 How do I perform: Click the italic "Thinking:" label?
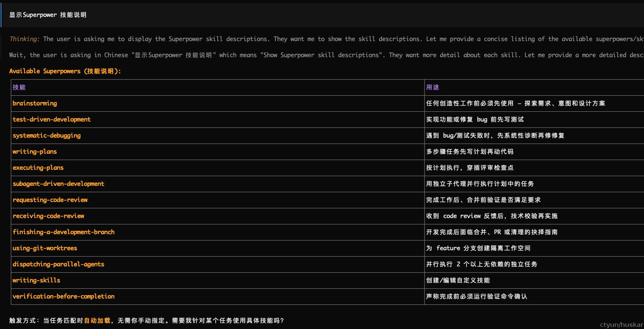pos(25,39)
